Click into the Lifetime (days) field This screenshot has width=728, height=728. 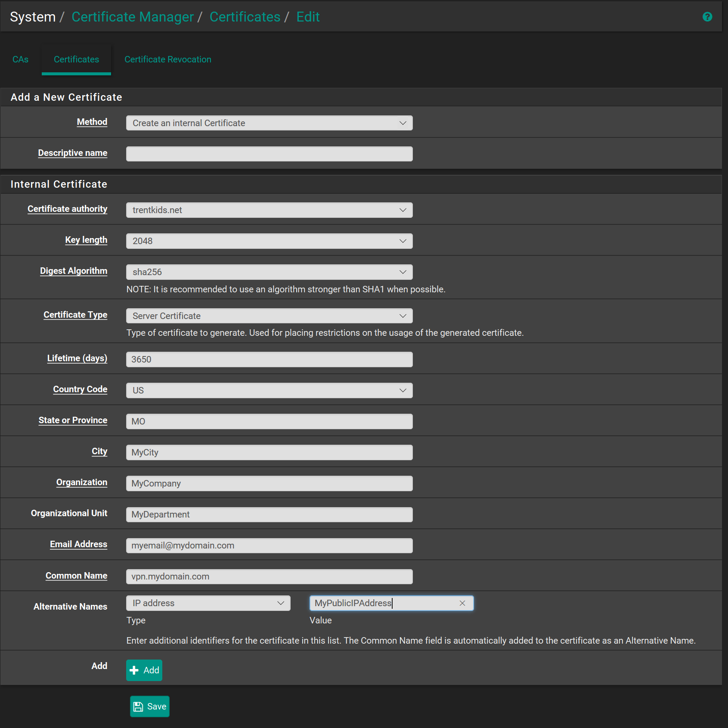coord(269,359)
